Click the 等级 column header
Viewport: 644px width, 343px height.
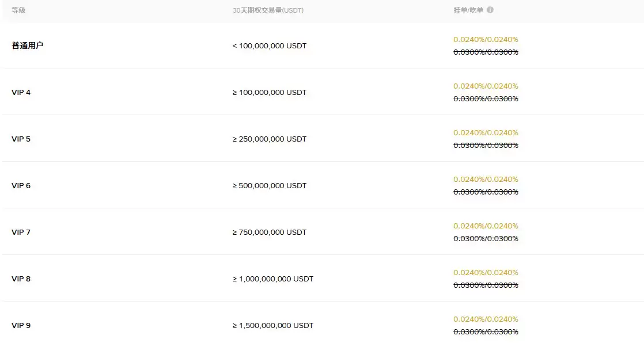[18, 10]
